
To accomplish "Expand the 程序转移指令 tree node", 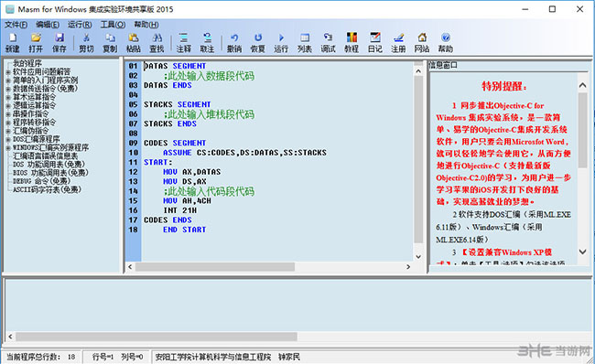I will pyautogui.click(x=8, y=122).
